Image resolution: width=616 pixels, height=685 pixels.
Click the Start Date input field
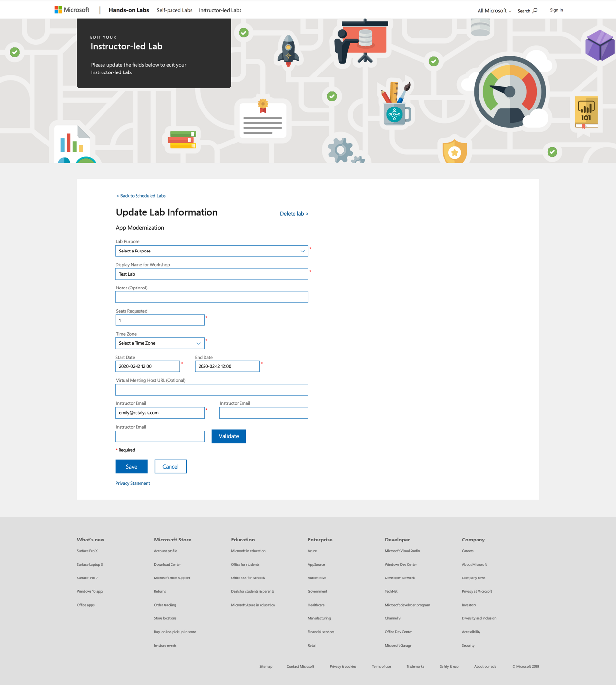click(x=147, y=366)
